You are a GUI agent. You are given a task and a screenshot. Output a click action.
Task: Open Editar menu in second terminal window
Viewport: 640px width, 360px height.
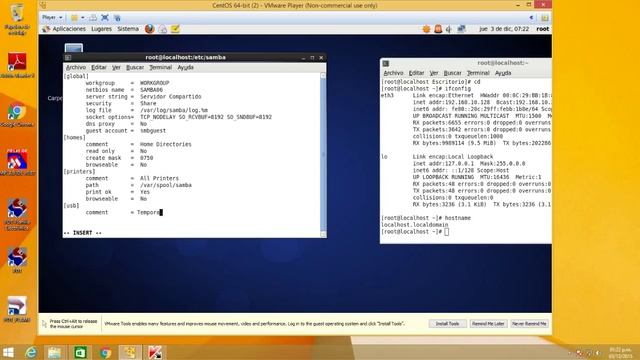click(416, 73)
